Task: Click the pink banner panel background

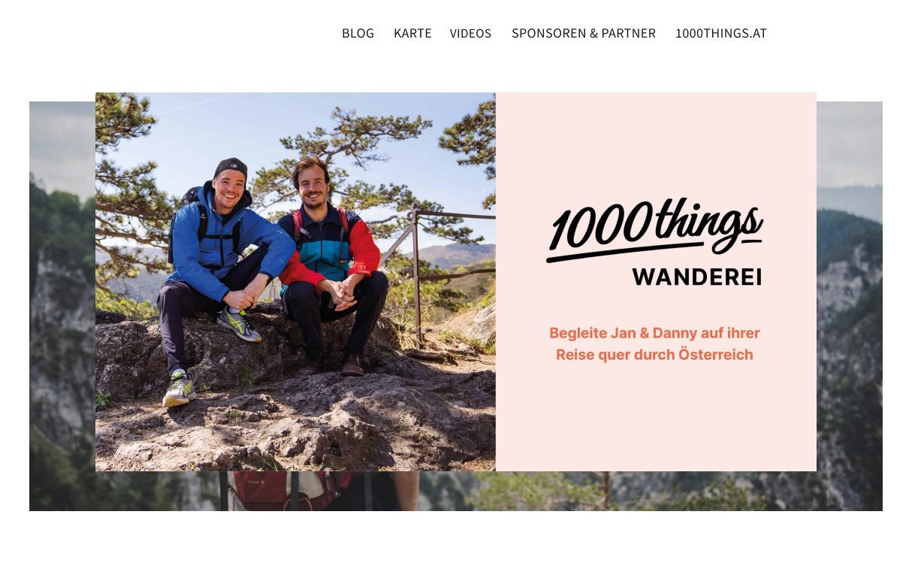Action: pyautogui.click(x=656, y=421)
